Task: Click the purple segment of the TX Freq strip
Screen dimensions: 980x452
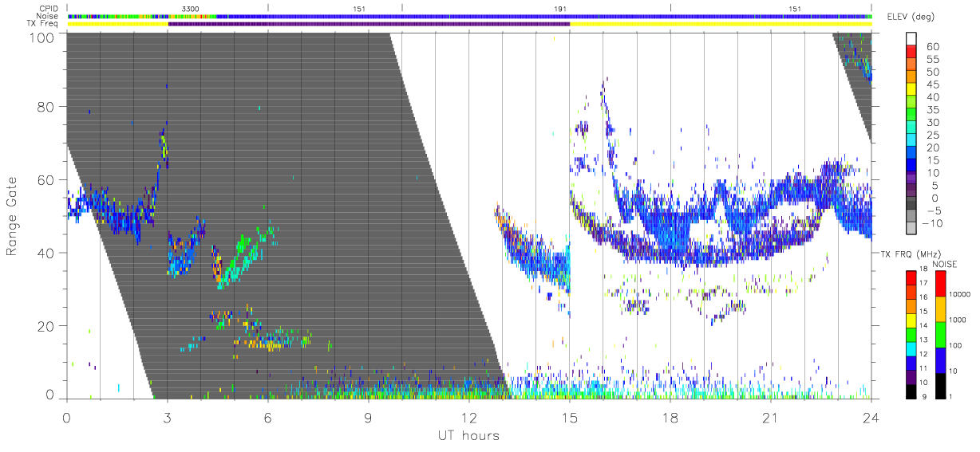Action: point(369,23)
